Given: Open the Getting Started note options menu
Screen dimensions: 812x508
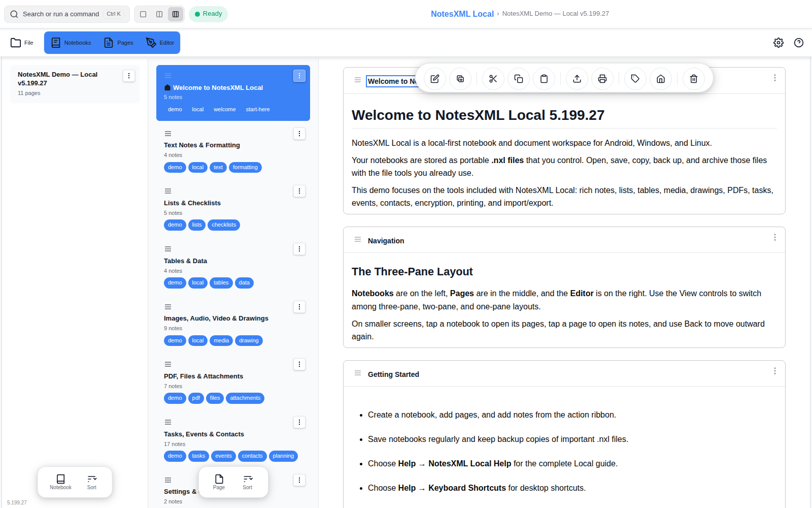Looking at the screenshot, I should tap(775, 371).
